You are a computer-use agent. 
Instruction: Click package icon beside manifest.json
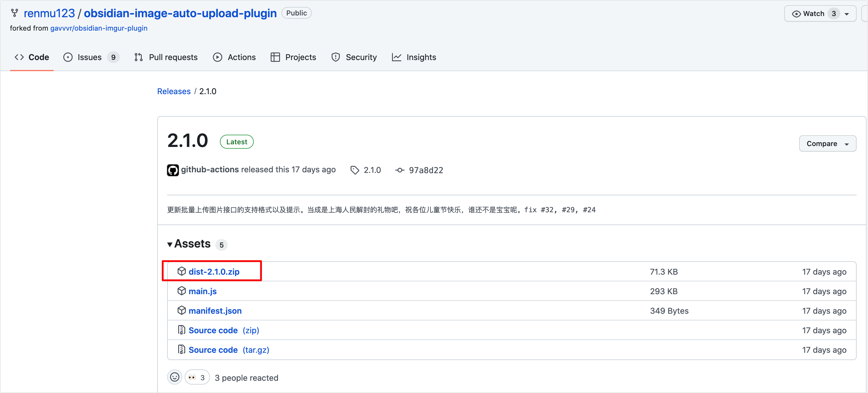(182, 310)
